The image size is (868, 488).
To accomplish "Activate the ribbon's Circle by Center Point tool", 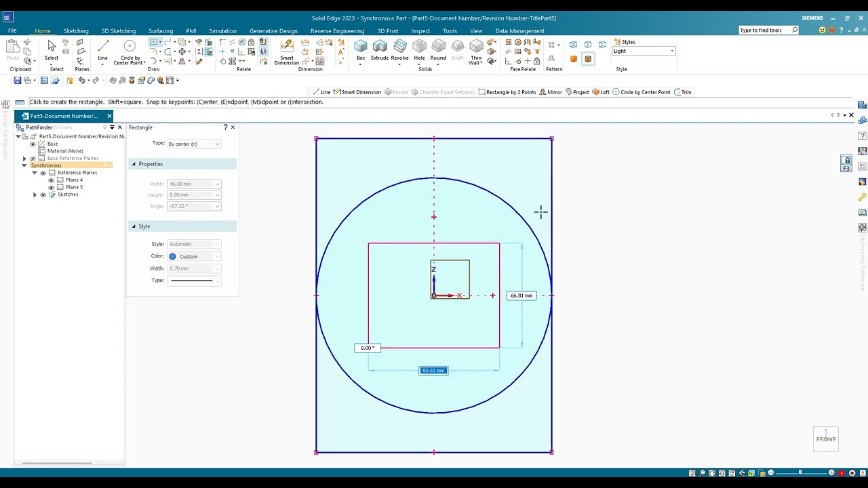I will coord(129,52).
